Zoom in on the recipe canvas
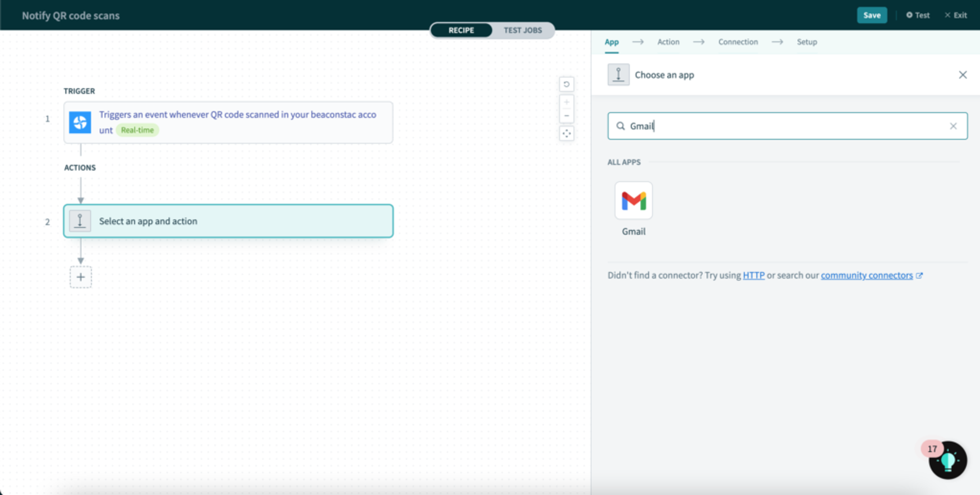This screenshot has height=495, width=980. pyautogui.click(x=567, y=102)
